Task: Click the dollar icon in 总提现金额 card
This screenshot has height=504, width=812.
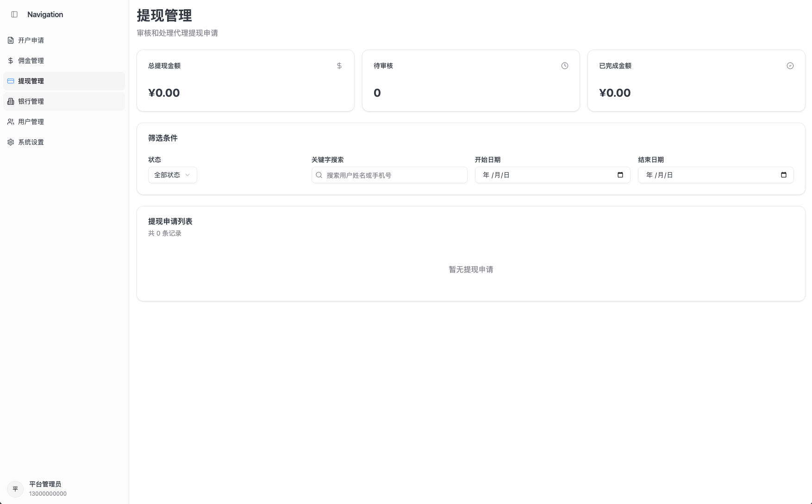Action: [x=339, y=66]
